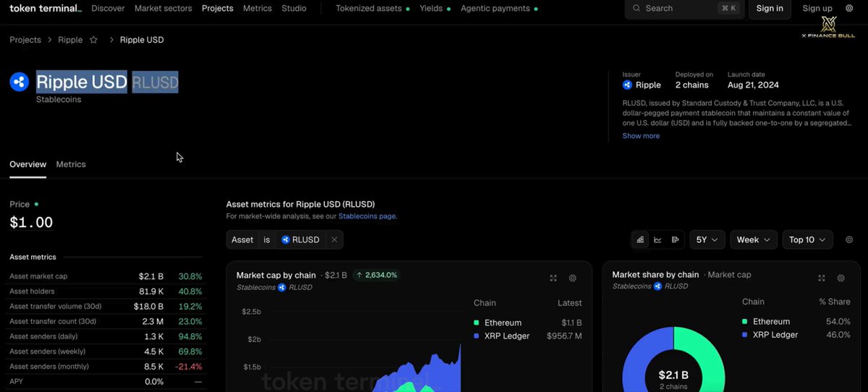Click RLUSD icon in Market cap subtitle

tap(282, 287)
